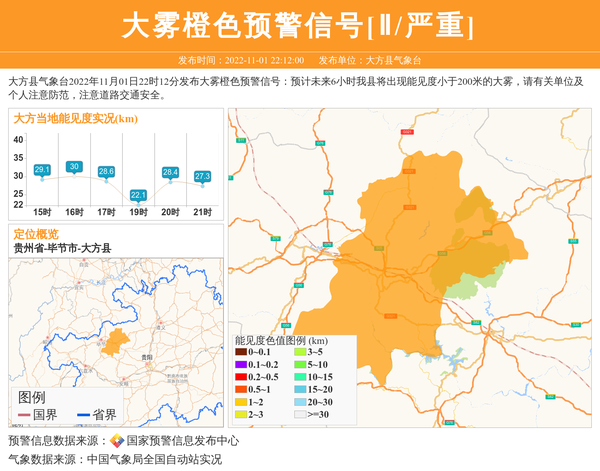Select the 10~15 turquoise legend swatch

pos(300,377)
